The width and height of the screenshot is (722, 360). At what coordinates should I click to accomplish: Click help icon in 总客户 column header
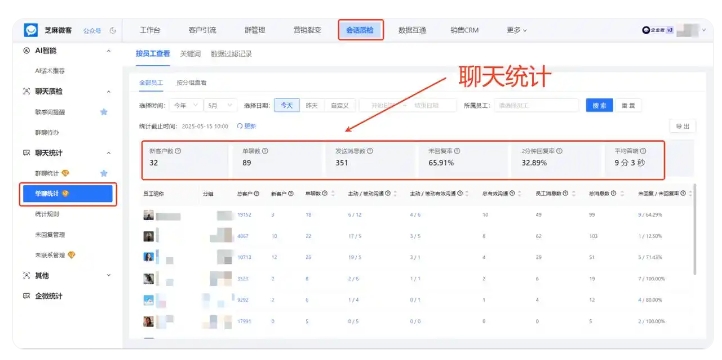[256, 194]
